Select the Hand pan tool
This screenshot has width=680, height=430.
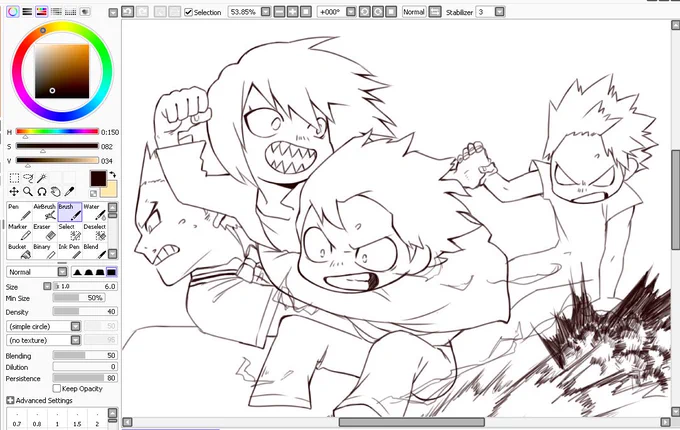click(x=56, y=191)
